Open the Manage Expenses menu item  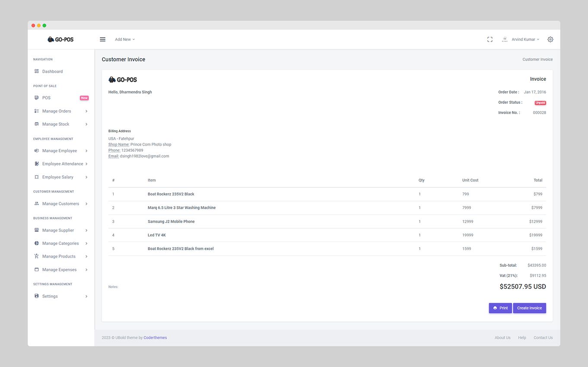point(59,270)
